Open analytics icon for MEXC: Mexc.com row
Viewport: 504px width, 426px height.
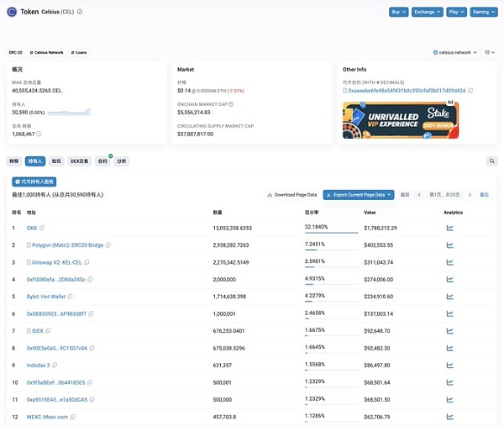click(x=449, y=417)
